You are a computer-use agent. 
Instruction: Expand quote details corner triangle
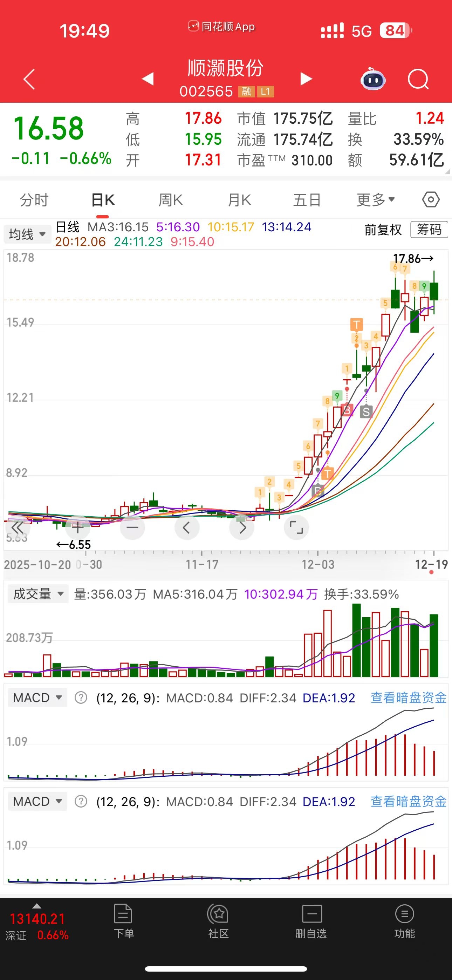447,172
